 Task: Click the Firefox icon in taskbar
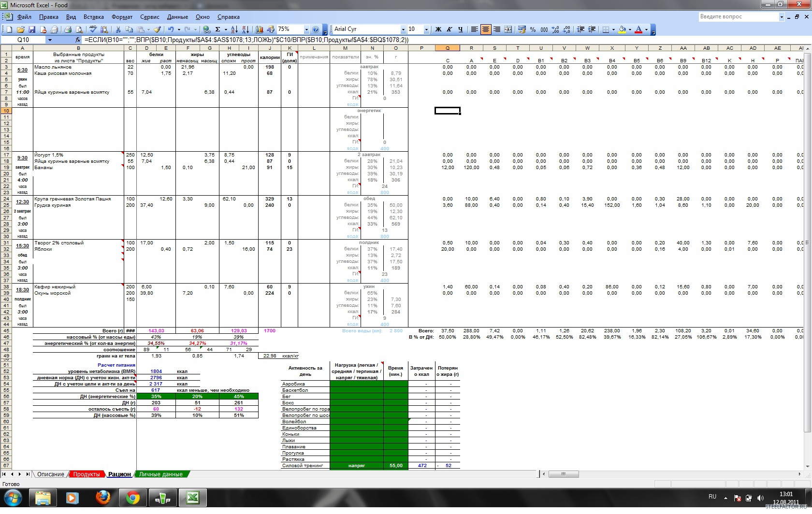[102, 498]
